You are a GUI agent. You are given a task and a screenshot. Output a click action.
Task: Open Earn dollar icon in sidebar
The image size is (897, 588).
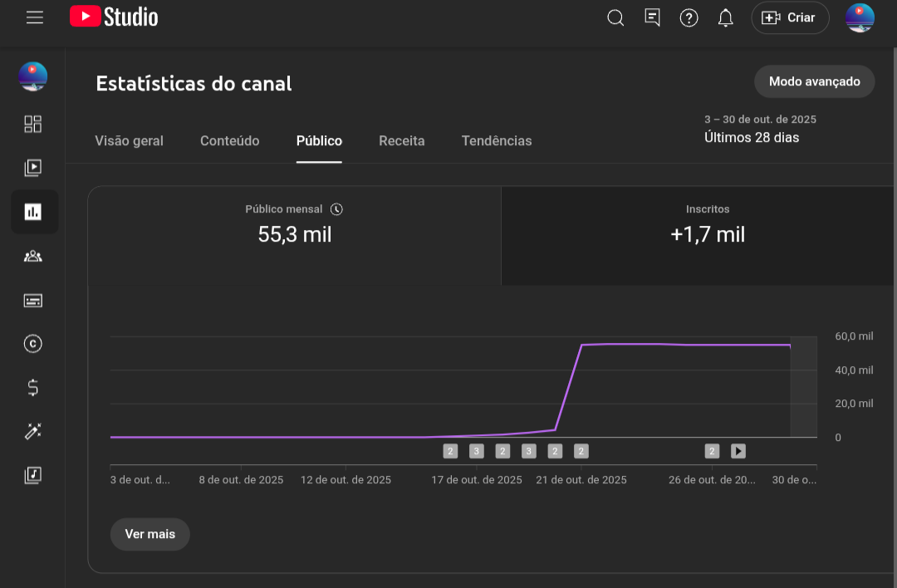pyautogui.click(x=33, y=387)
